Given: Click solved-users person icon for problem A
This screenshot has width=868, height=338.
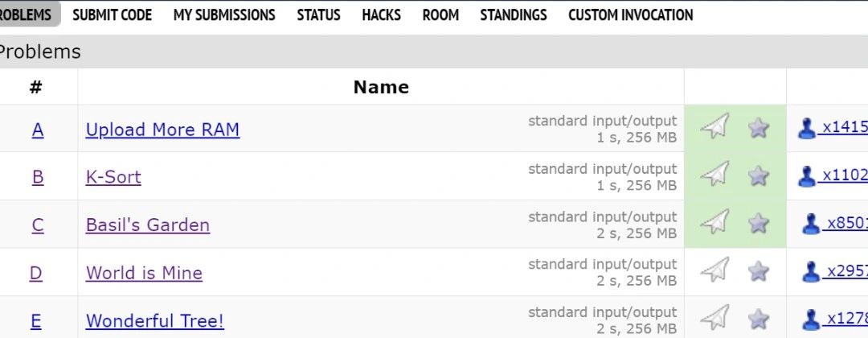Looking at the screenshot, I should 807,128.
